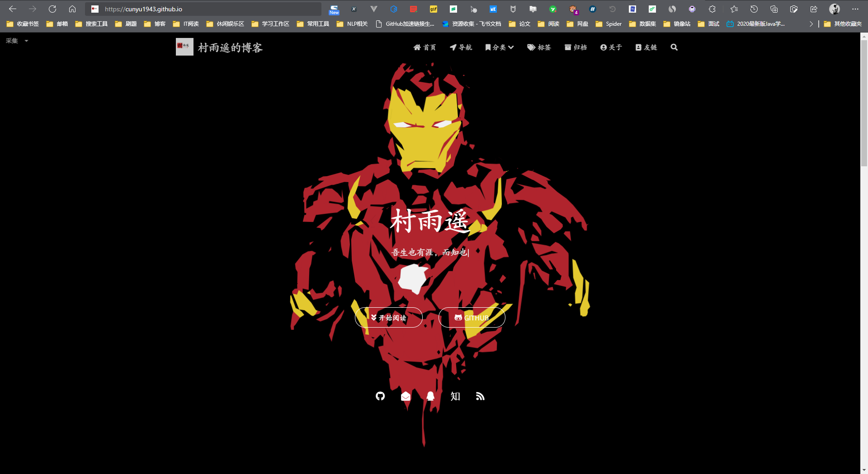Open browser favorites star icon
Screen dimensions: 868x474
tap(734, 9)
